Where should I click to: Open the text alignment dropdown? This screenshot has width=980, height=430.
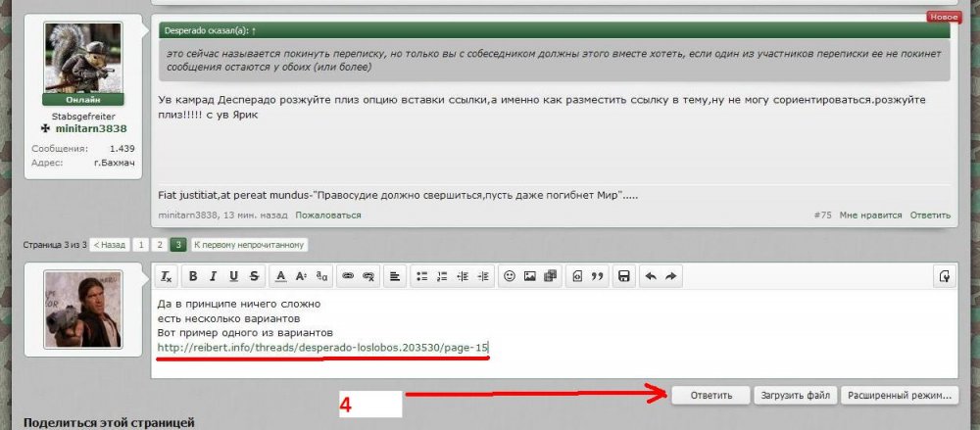tap(395, 277)
